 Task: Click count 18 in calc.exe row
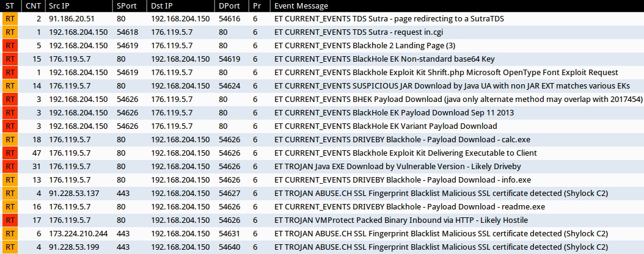37,139
